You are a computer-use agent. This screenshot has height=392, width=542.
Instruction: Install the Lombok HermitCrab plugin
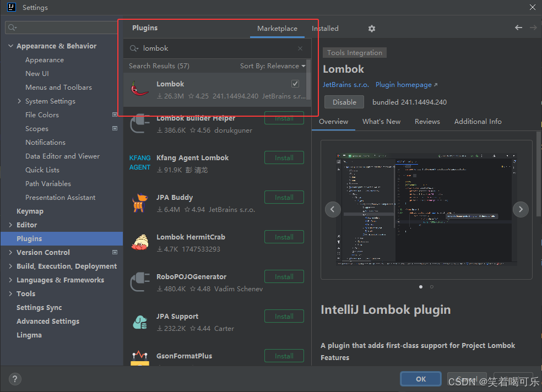click(x=284, y=237)
